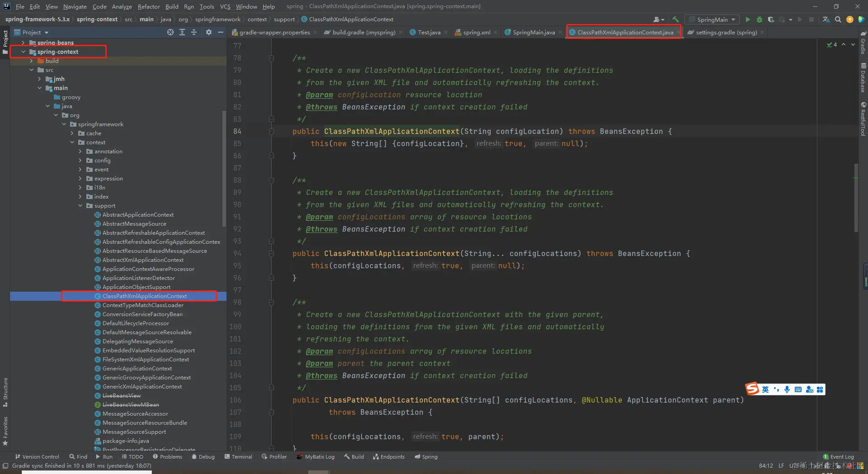868x474 pixels.
Task: Click the Stop run square icon
Action: tap(811, 19)
